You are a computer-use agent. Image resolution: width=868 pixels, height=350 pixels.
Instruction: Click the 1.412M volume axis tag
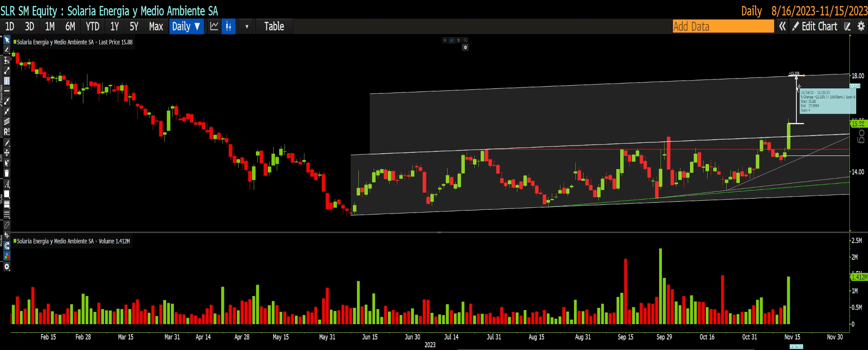[x=859, y=277]
